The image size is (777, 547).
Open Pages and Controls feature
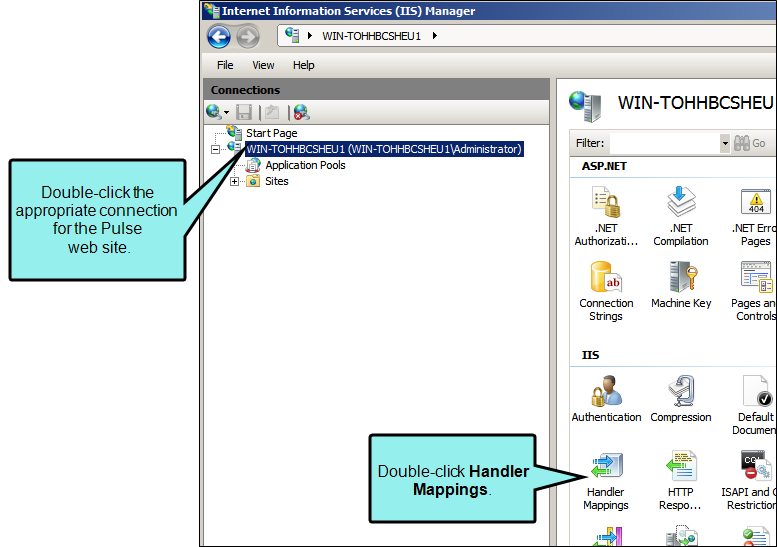[755, 292]
